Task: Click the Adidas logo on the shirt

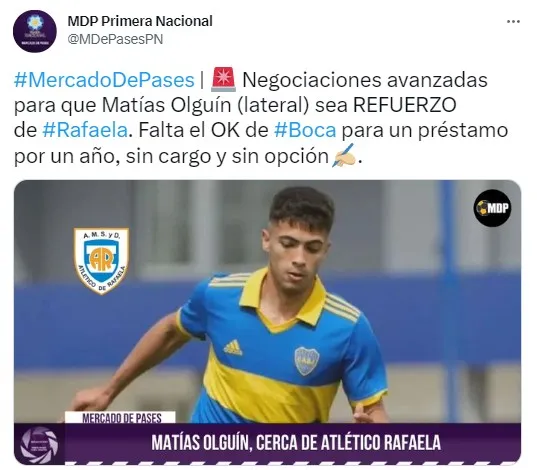Action: click(233, 347)
